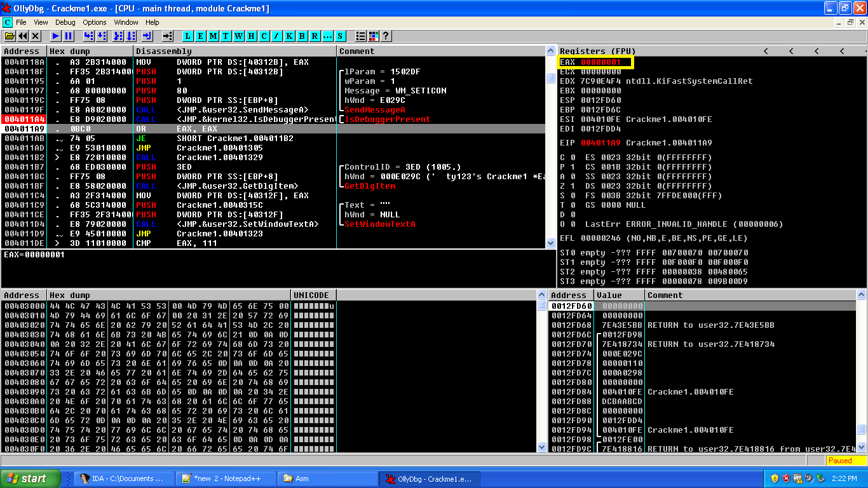The height and width of the screenshot is (488, 868).
Task: Click the Value column header in stack
Action: pos(620,295)
